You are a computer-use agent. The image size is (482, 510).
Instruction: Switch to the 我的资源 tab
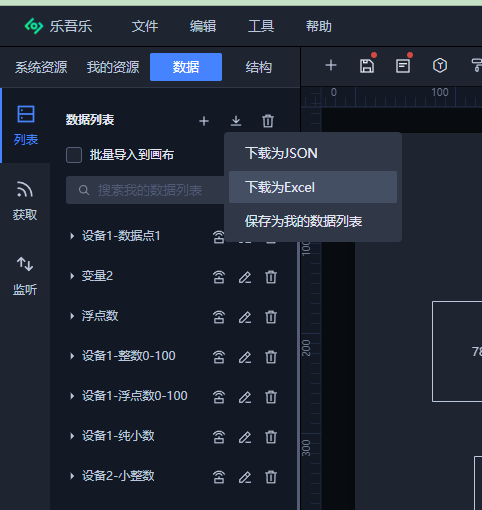tap(113, 67)
